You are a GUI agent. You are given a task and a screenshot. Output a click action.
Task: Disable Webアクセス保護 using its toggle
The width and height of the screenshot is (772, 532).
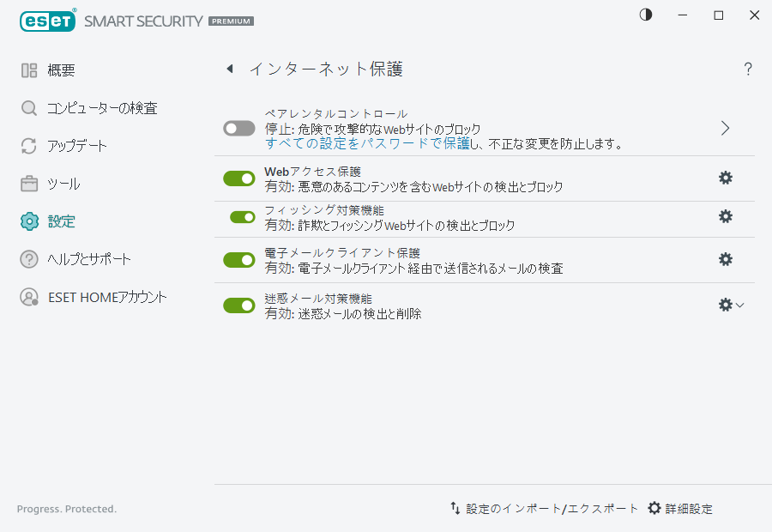[x=238, y=178]
